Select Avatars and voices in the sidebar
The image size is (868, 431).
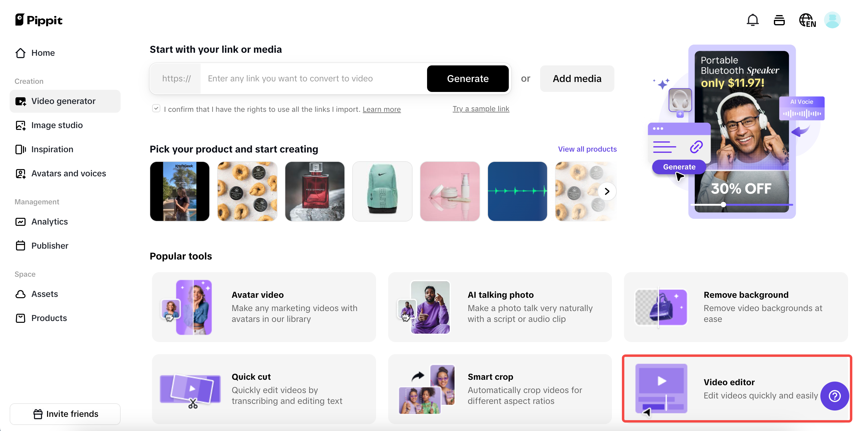tap(68, 173)
